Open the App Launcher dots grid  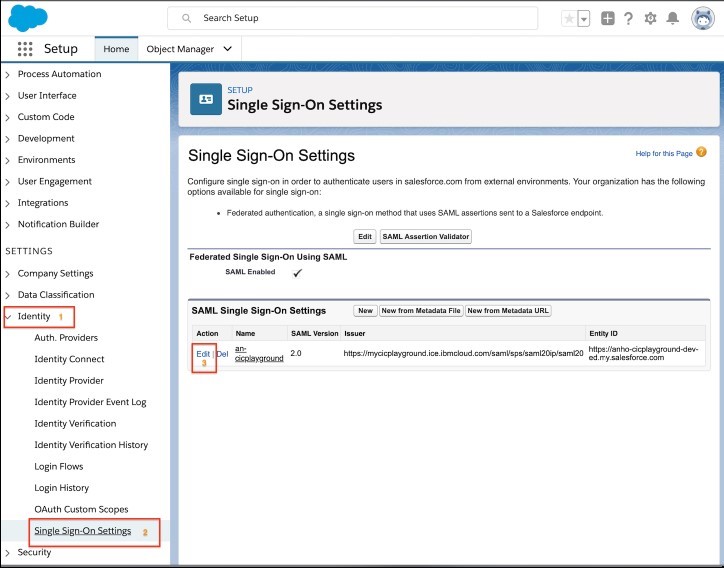[25, 48]
